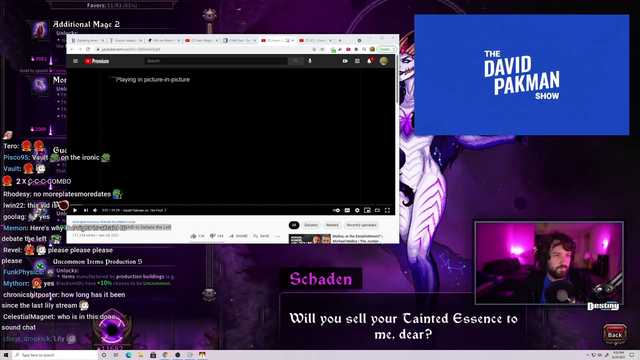Screen dimensions: 640x360
Task: Open Task View on taskbar
Action: 116,355
